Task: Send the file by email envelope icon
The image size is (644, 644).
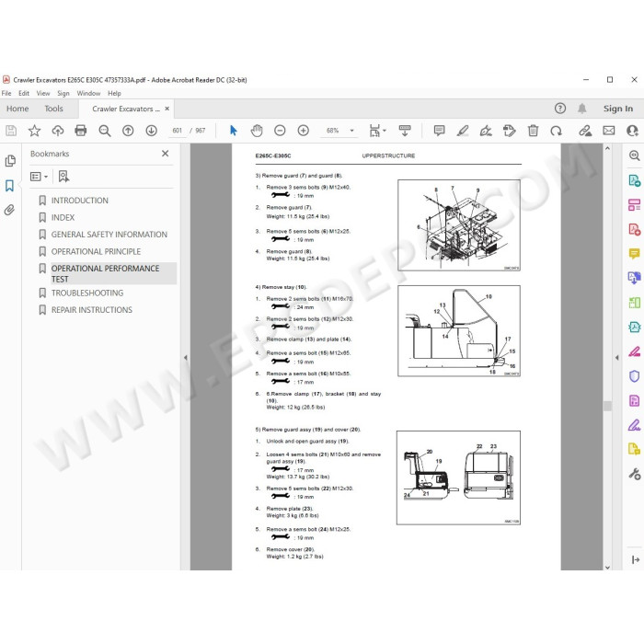Action: [x=609, y=131]
